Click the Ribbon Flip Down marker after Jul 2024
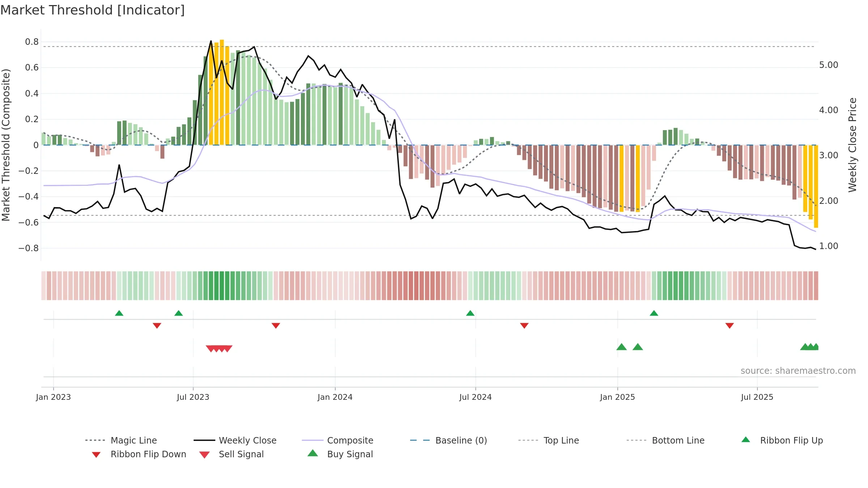This screenshot has width=868, height=488. tap(524, 326)
